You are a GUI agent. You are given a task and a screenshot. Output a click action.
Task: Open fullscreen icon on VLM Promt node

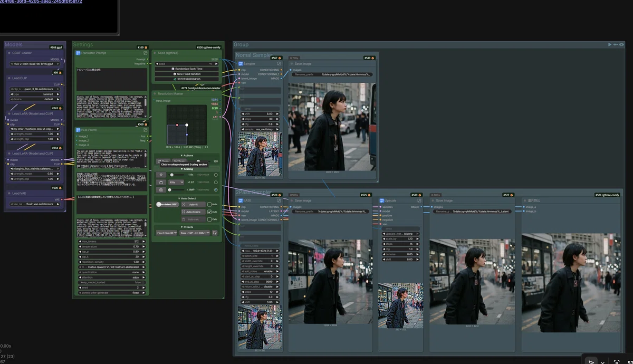146,130
